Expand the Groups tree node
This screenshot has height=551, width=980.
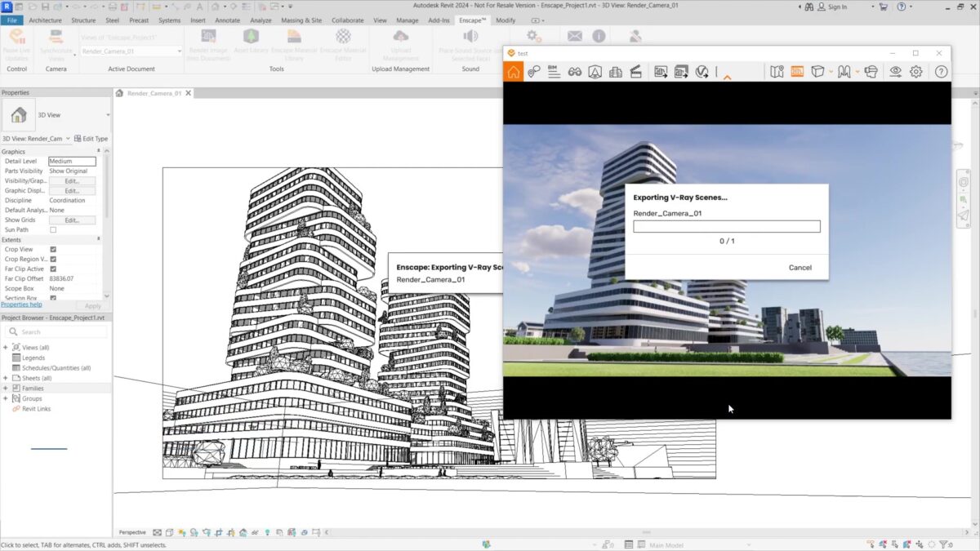click(6, 398)
